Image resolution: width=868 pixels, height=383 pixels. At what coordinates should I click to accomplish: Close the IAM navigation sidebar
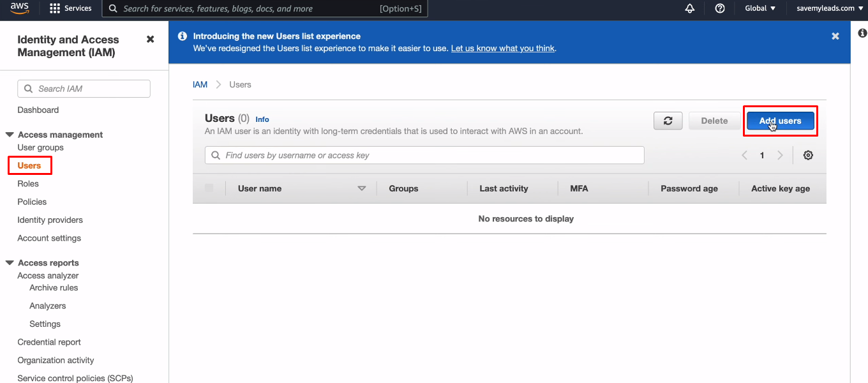point(150,40)
